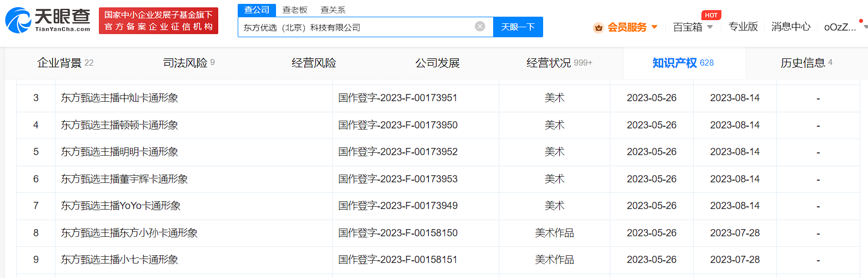Open the oOzZ... user account menu
This screenshot has width=868, height=278.
(x=843, y=27)
